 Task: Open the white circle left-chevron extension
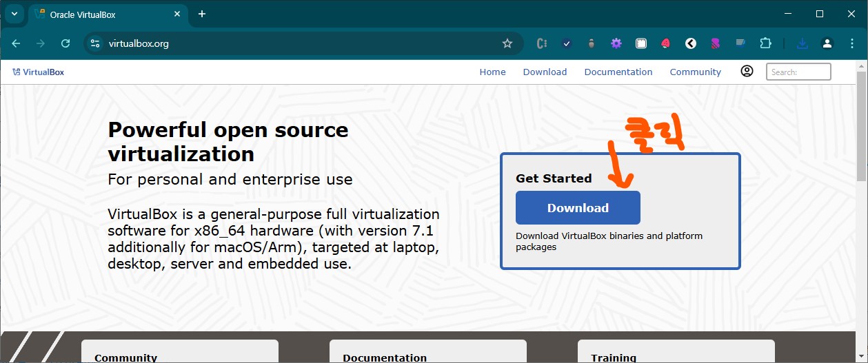click(691, 43)
